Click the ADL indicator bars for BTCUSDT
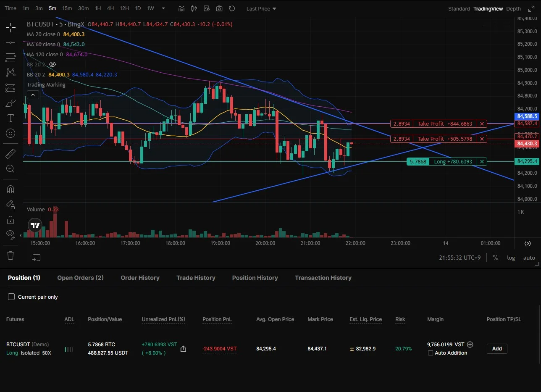 coord(68,349)
